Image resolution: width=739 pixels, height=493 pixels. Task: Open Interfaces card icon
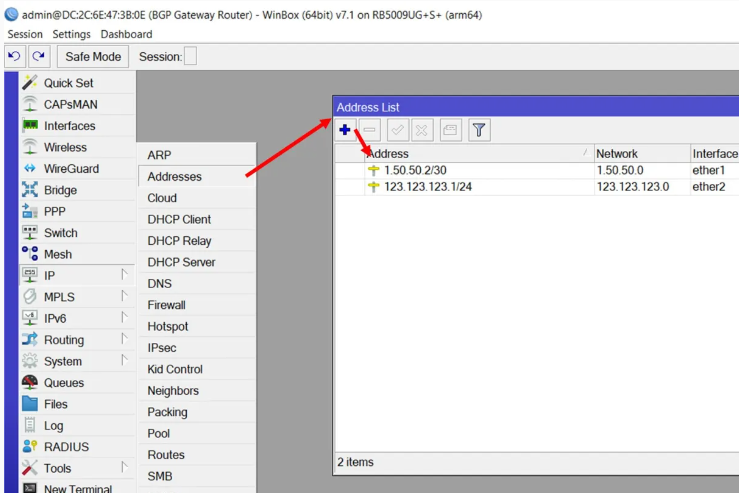30,125
